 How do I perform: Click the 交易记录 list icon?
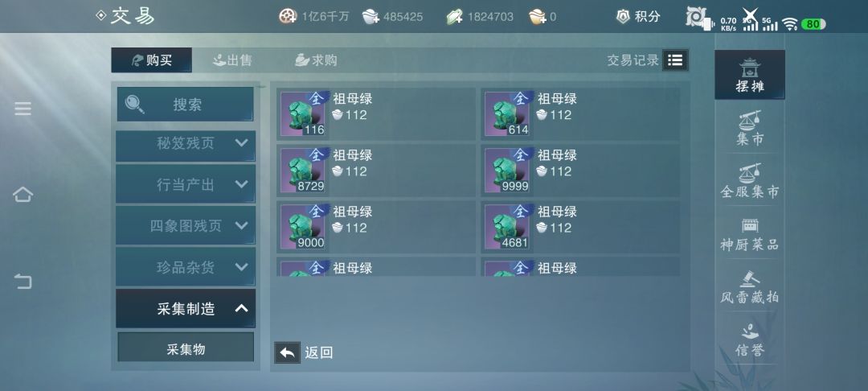(x=675, y=60)
